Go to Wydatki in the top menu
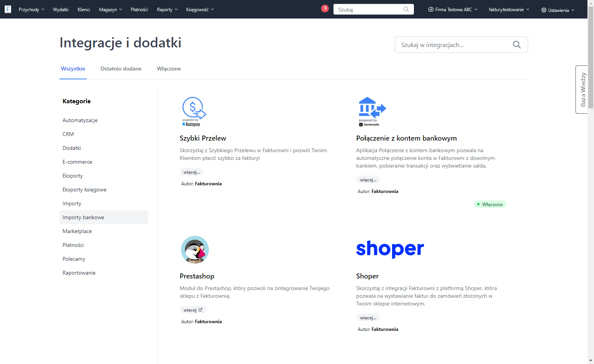This screenshot has height=364, width=594. [x=61, y=10]
